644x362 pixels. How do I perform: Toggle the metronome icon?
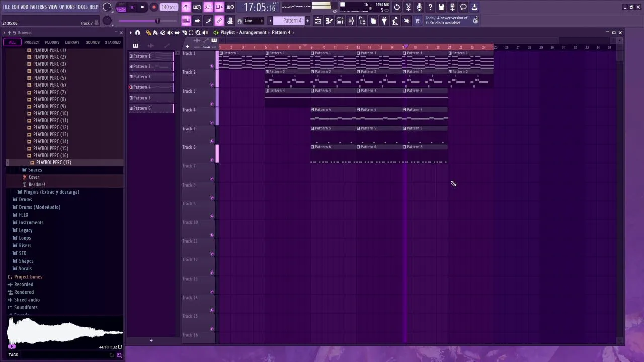187,7
